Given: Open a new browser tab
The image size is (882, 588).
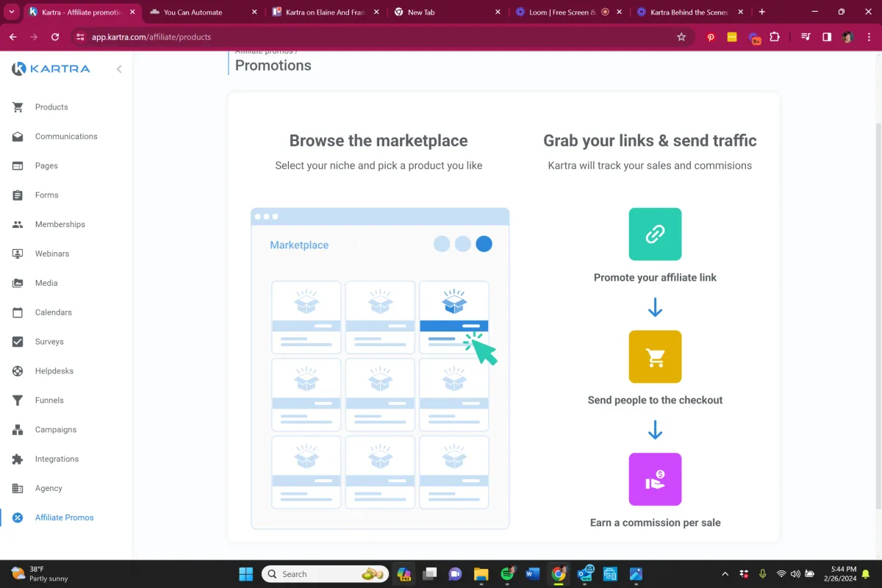Looking at the screenshot, I should pos(762,12).
